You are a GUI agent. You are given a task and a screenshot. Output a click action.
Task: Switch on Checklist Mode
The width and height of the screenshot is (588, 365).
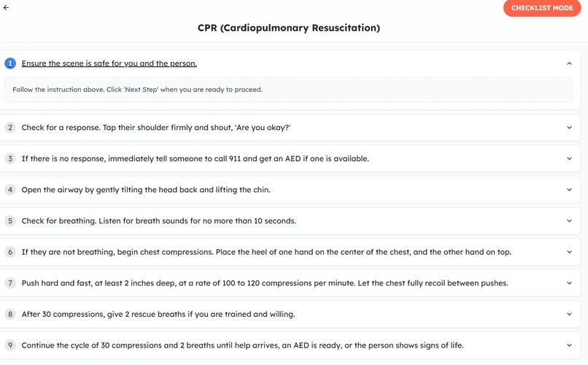pyautogui.click(x=542, y=8)
